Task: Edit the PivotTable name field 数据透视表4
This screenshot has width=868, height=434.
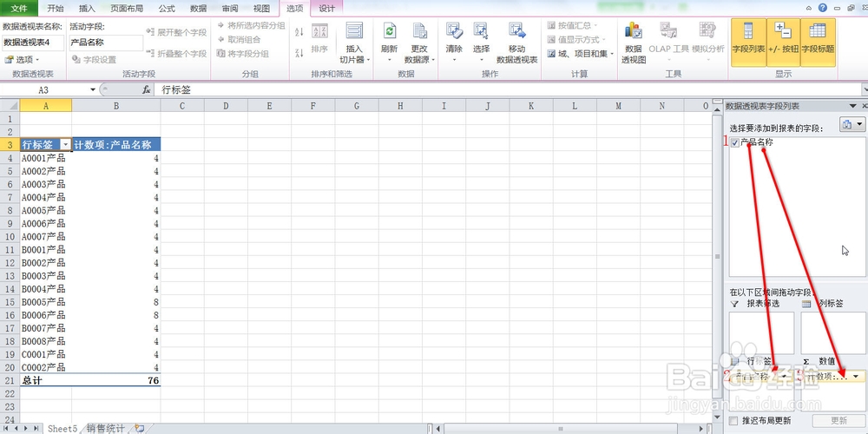Action: click(33, 43)
